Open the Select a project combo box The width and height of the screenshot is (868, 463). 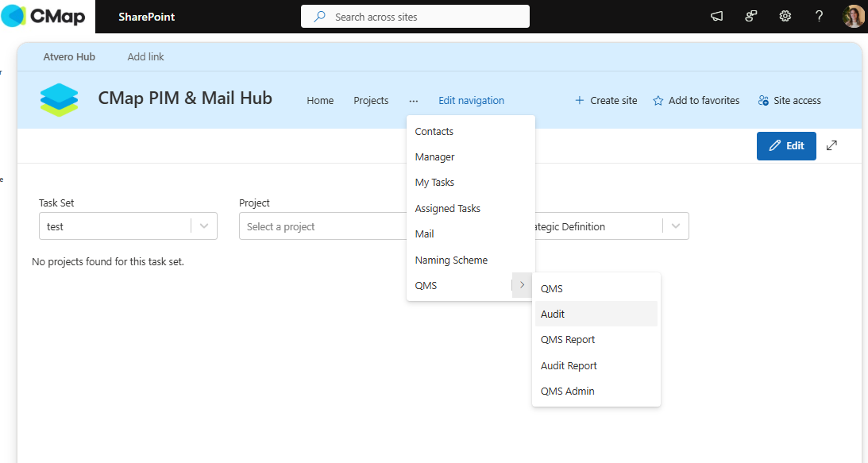pyautogui.click(x=323, y=226)
